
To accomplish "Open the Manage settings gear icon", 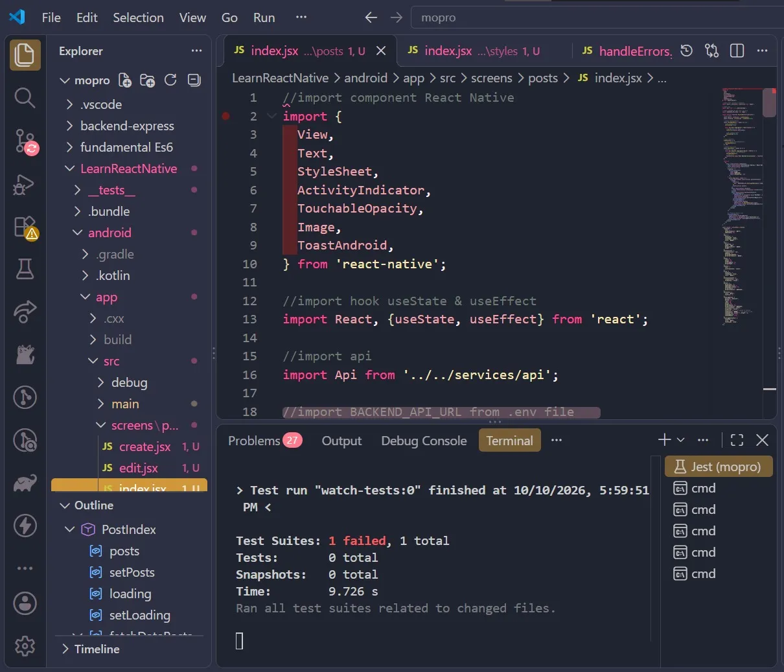I will pyautogui.click(x=25, y=646).
